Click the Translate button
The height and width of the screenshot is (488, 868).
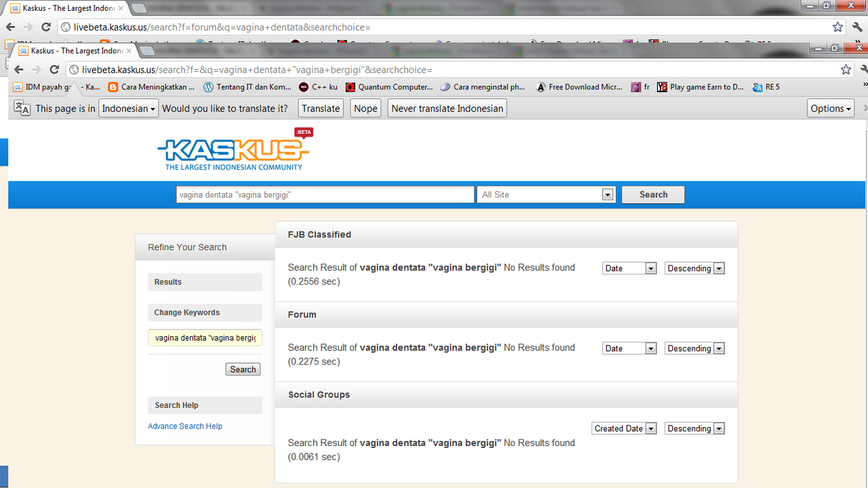(321, 108)
